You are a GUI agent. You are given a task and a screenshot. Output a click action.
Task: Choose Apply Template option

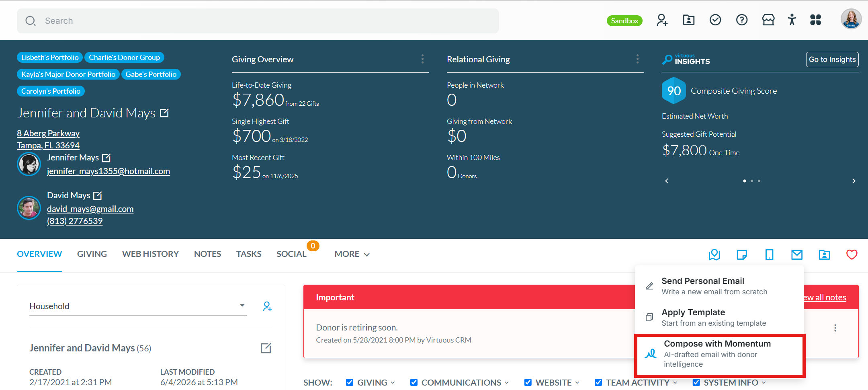(x=719, y=317)
